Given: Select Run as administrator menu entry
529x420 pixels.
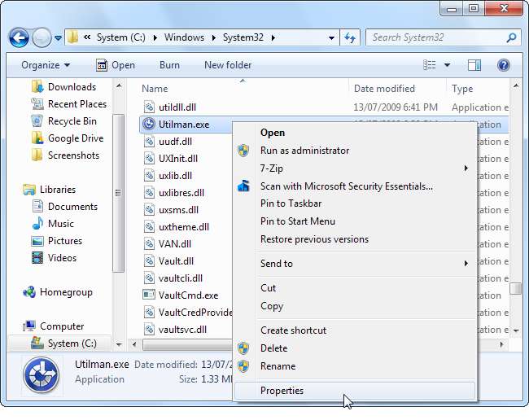Looking at the screenshot, I should click(x=304, y=151).
